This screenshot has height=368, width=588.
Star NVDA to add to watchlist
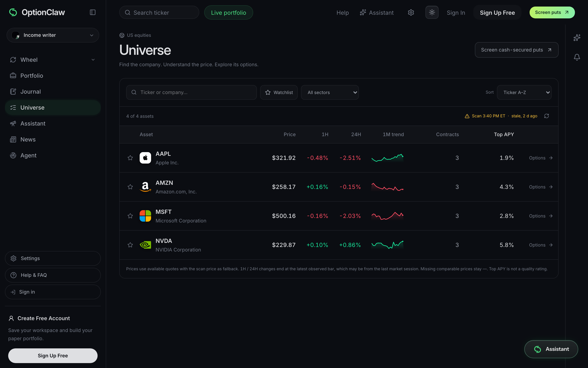(130, 245)
